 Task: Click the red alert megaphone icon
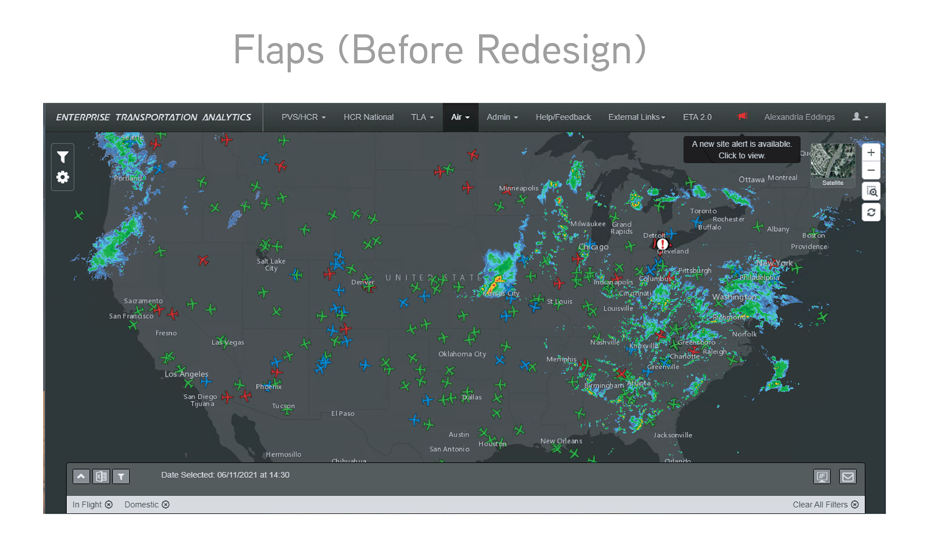(742, 116)
